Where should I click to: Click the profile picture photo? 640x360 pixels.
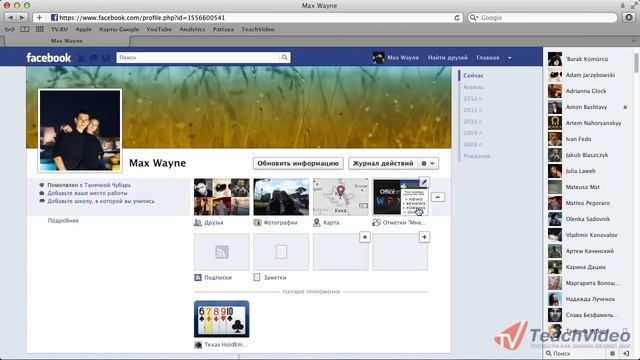pos(80,131)
